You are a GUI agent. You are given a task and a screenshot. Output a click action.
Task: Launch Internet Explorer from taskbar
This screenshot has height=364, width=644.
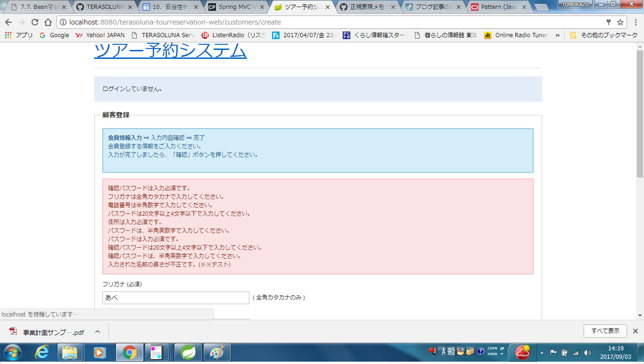click(x=42, y=352)
